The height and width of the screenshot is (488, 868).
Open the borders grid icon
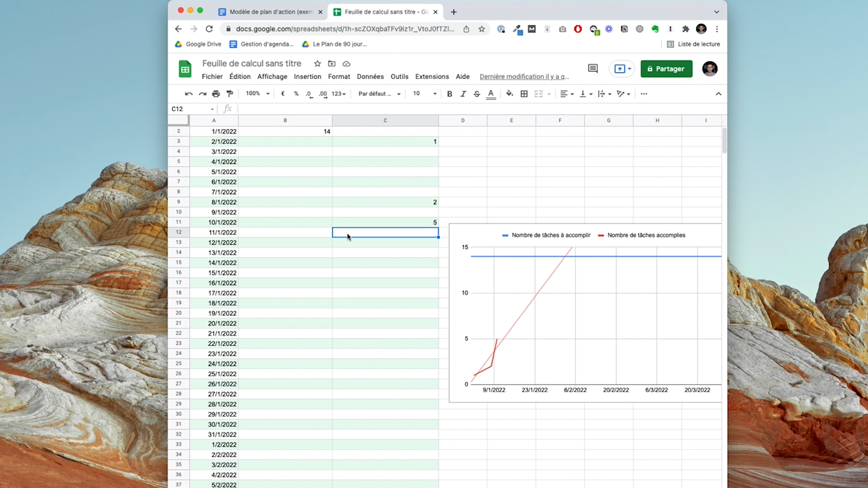pos(524,94)
